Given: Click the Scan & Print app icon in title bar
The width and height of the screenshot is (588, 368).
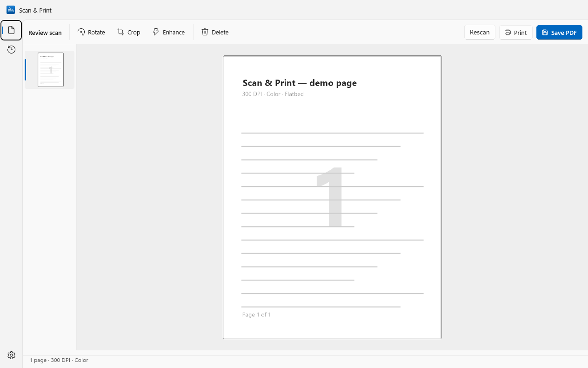Looking at the screenshot, I should (11, 10).
